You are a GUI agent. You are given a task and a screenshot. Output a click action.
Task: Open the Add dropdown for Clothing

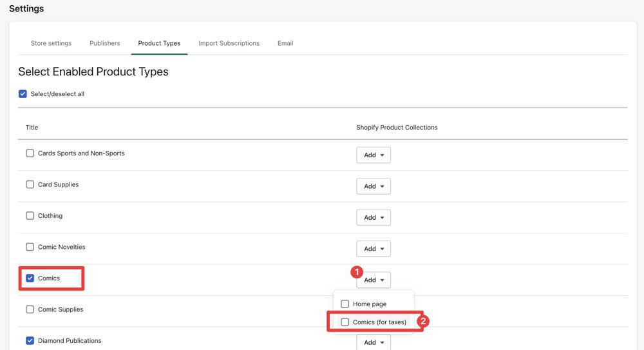click(x=374, y=218)
